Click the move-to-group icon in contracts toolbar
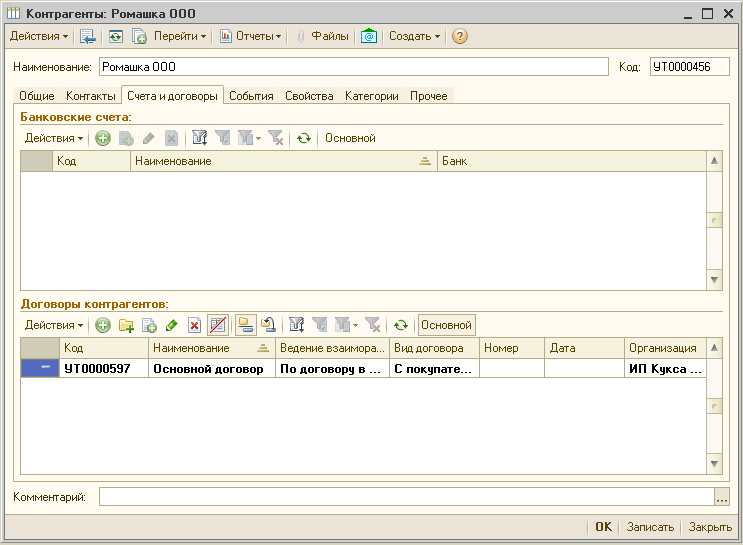This screenshot has height=545, width=743. [268, 325]
